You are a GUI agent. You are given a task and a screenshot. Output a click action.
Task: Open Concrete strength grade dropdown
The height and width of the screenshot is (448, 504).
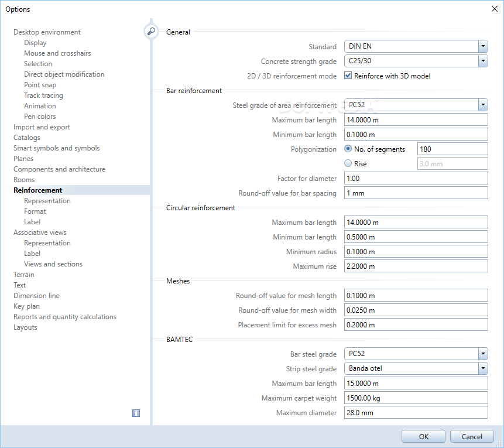pos(483,61)
